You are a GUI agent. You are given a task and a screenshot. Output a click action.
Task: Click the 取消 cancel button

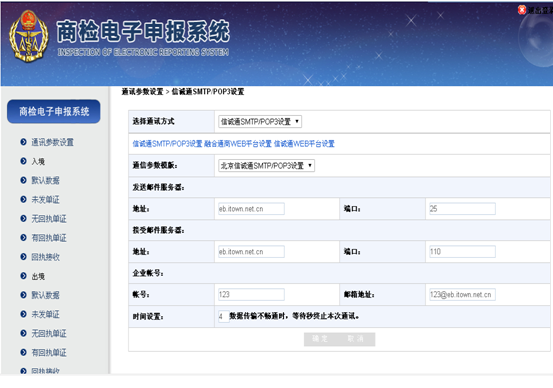coord(356,339)
